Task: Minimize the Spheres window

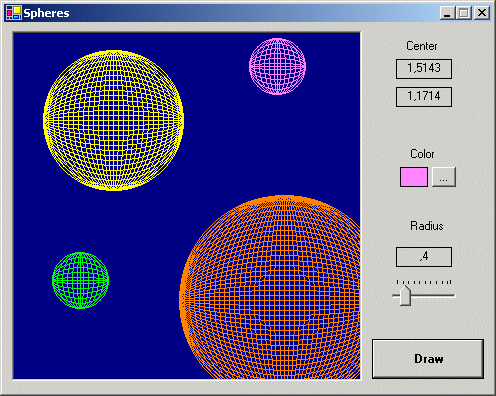Action: tap(447, 13)
